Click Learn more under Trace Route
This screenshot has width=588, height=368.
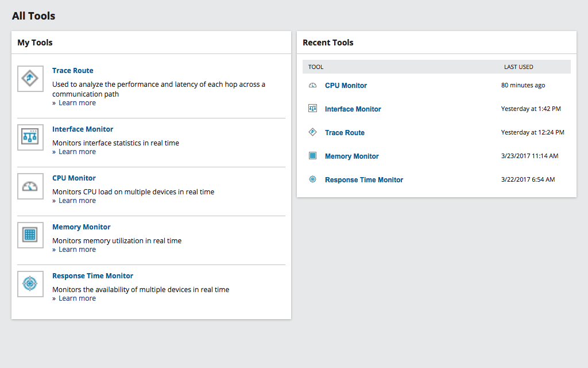pyautogui.click(x=77, y=102)
